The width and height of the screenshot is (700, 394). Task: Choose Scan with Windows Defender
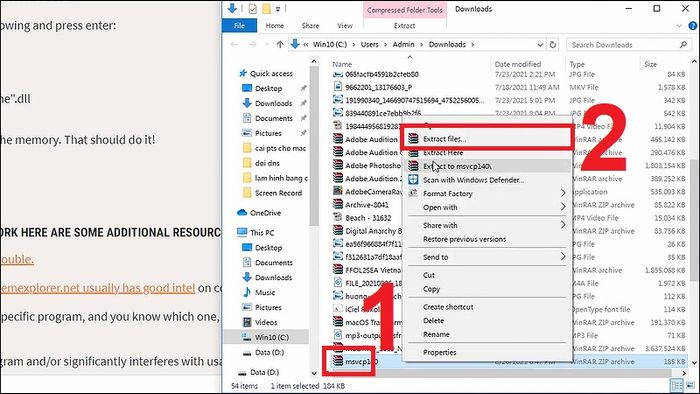(487, 180)
